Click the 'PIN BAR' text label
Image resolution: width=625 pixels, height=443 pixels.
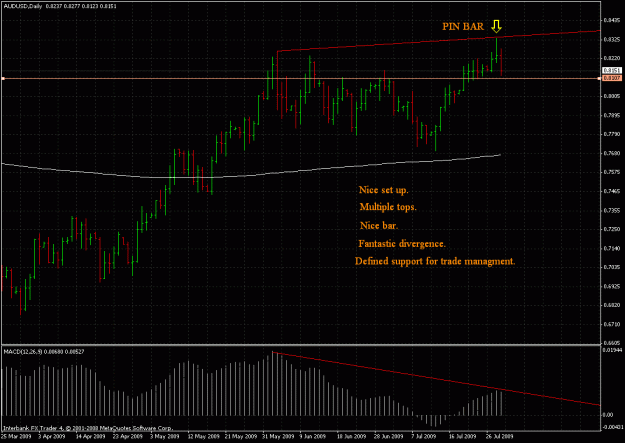pyautogui.click(x=463, y=27)
